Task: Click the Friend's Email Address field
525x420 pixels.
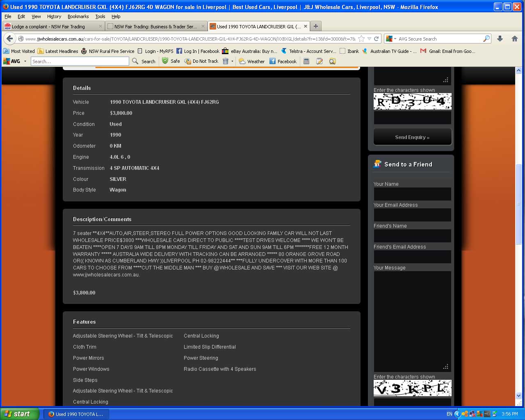Action: coord(412,256)
